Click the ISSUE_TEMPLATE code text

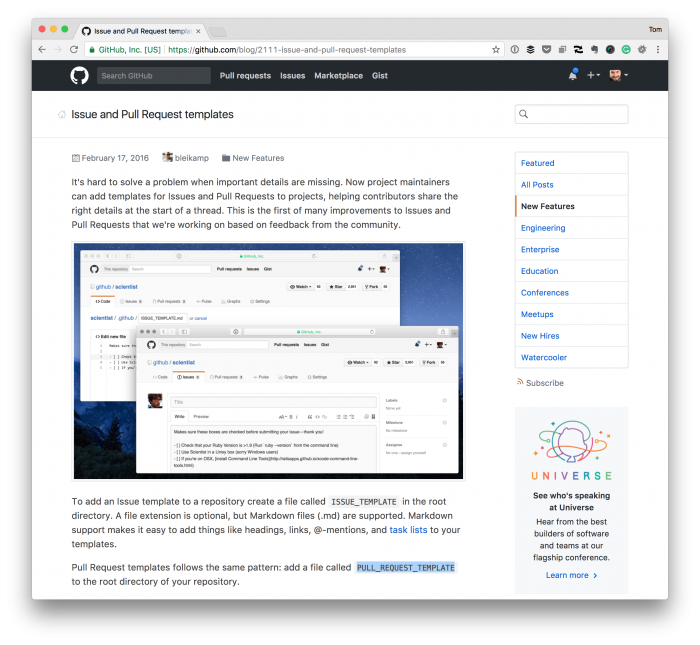[x=363, y=502]
